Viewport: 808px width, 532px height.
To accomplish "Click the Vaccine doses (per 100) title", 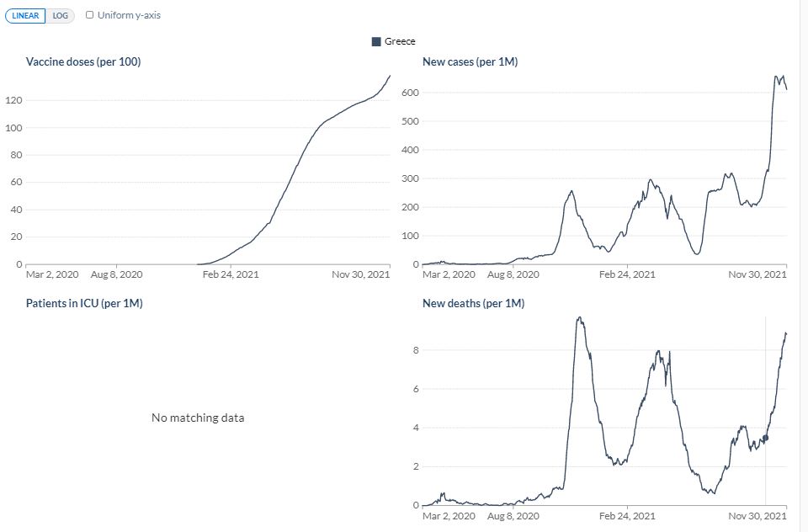I will [x=83, y=61].
